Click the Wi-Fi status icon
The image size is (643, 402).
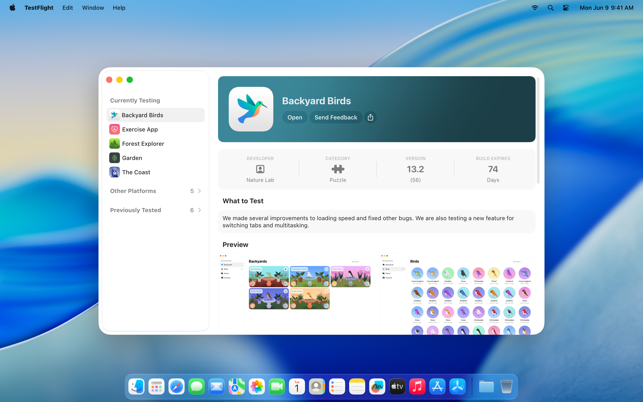[535, 7]
